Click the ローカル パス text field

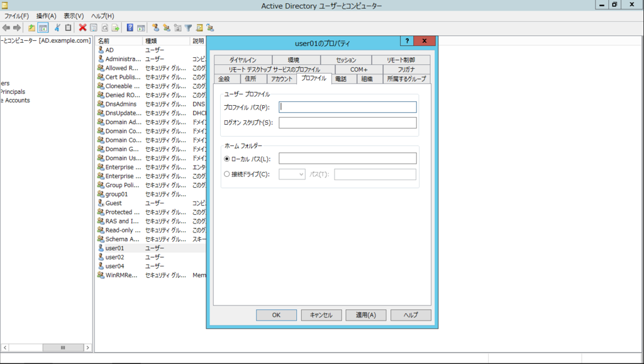[347, 158]
